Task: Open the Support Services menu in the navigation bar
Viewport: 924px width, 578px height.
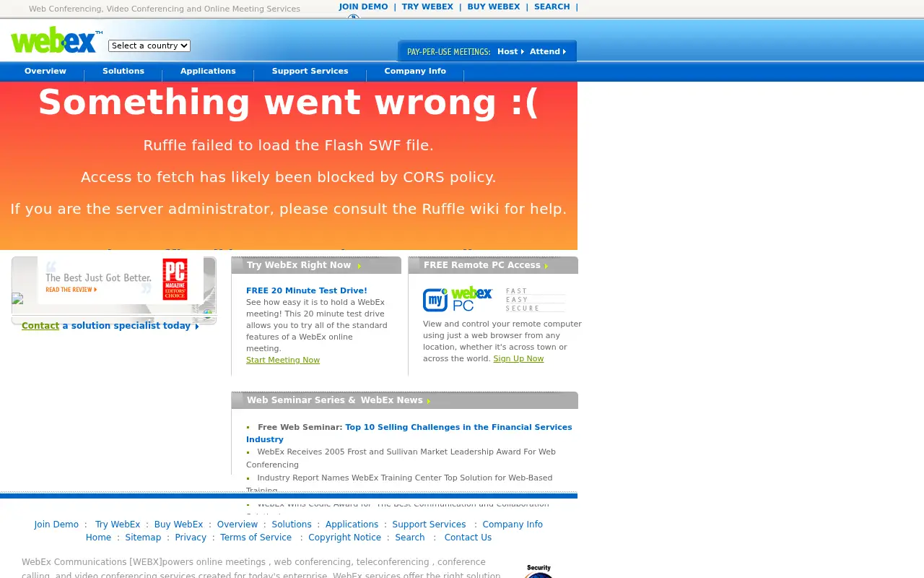Action: pyautogui.click(x=310, y=72)
